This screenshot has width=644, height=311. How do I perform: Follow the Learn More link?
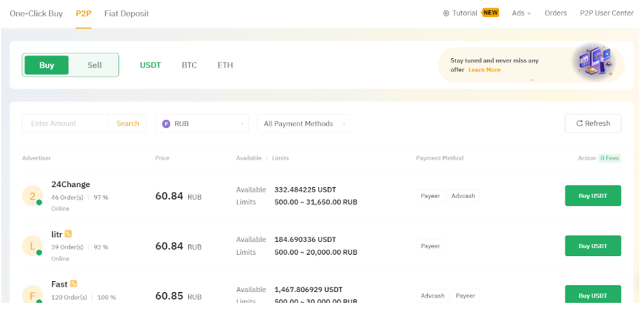(x=484, y=70)
